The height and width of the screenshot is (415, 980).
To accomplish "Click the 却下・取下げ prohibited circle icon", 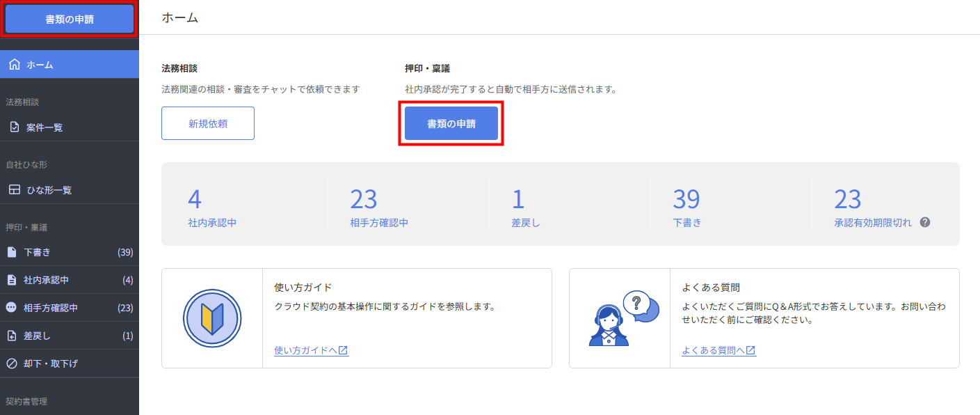I will (11, 363).
